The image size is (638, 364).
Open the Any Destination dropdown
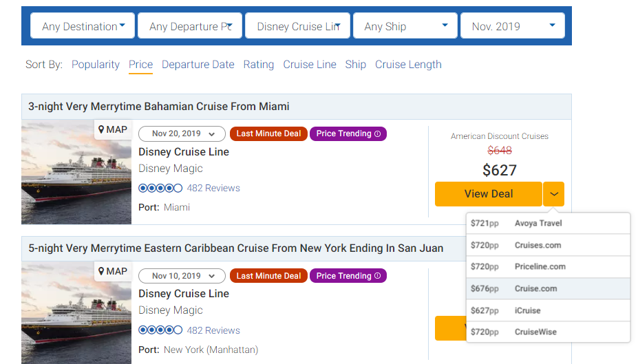pyautogui.click(x=83, y=26)
